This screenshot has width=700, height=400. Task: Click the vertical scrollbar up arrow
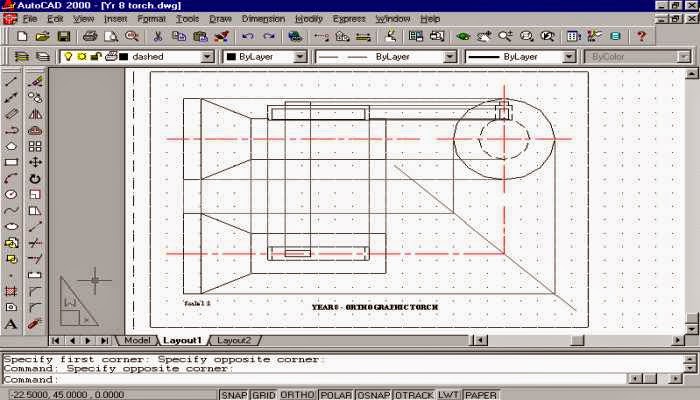pyautogui.click(x=692, y=74)
